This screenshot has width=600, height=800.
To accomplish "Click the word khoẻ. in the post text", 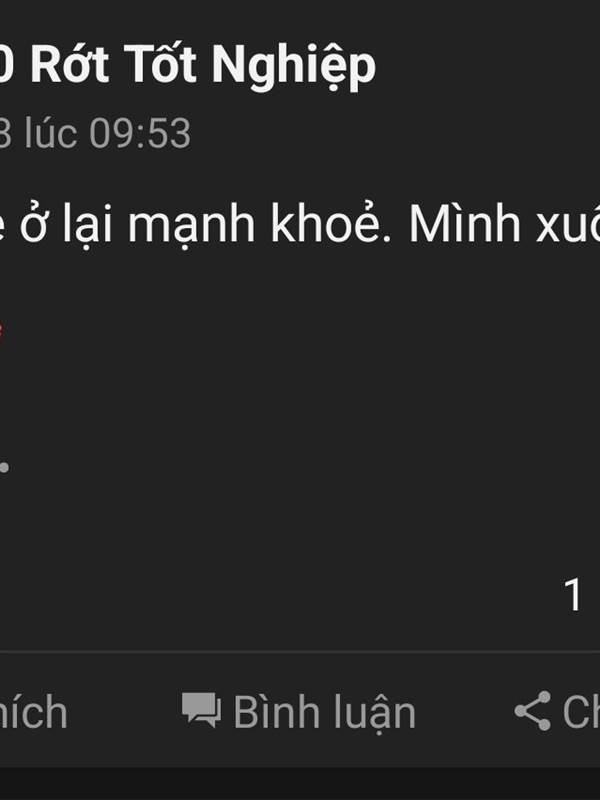I will [331, 223].
